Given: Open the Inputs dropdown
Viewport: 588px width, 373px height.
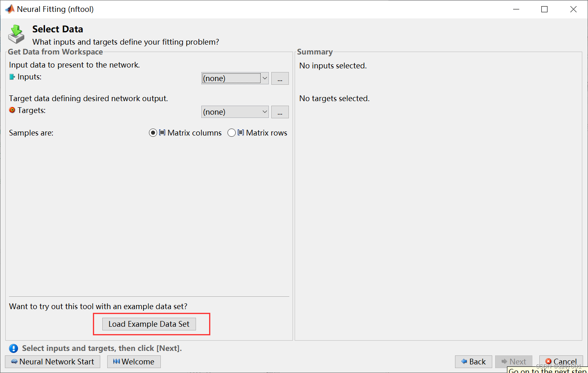Looking at the screenshot, I should click(235, 78).
